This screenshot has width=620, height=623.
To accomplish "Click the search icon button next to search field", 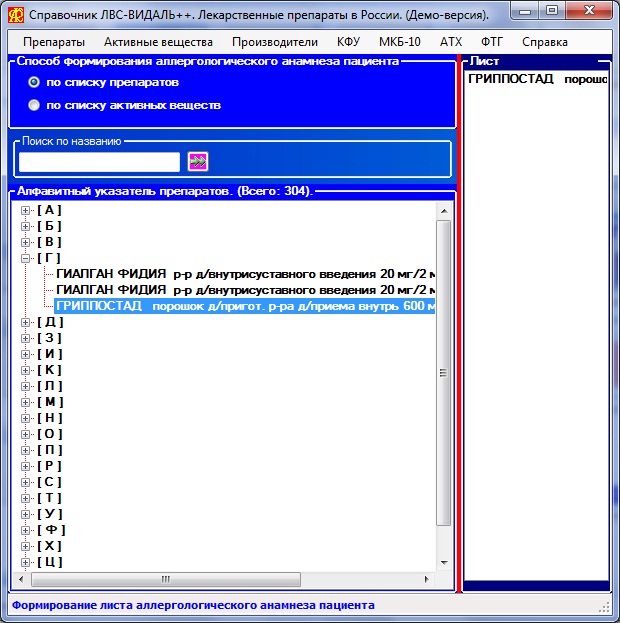I will (197, 162).
